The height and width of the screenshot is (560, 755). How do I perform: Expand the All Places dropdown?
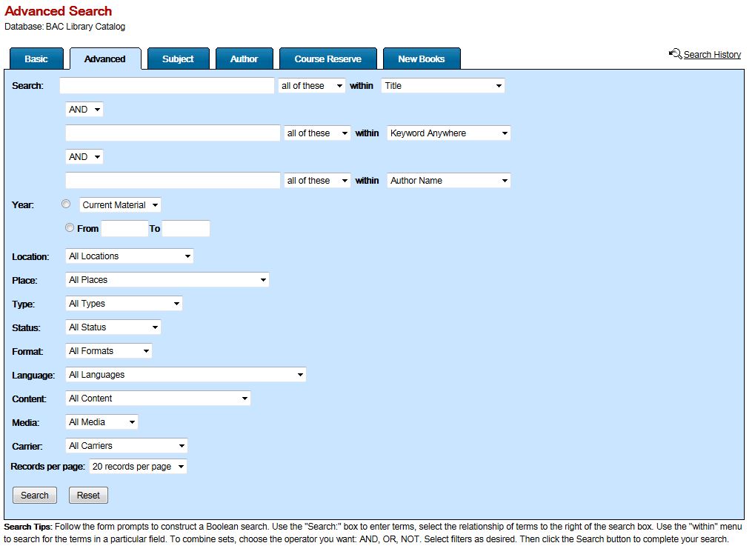click(x=167, y=280)
